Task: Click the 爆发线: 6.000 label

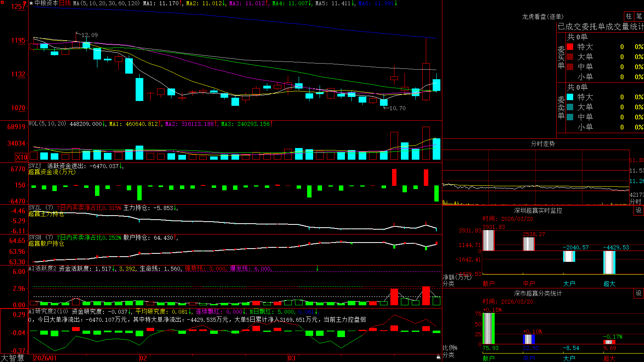Action: pos(251,269)
